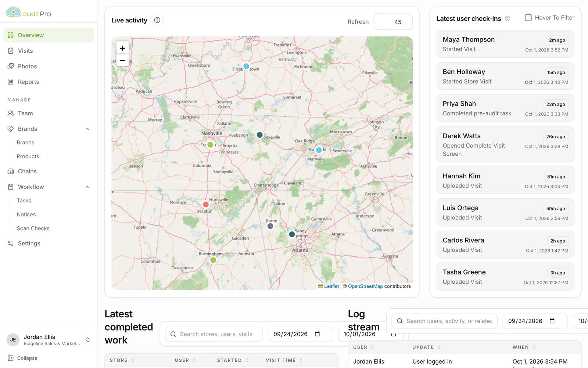Viewport: 588px width, 368px height.
Task: Open the Tasks sub-item
Action: coord(24,201)
